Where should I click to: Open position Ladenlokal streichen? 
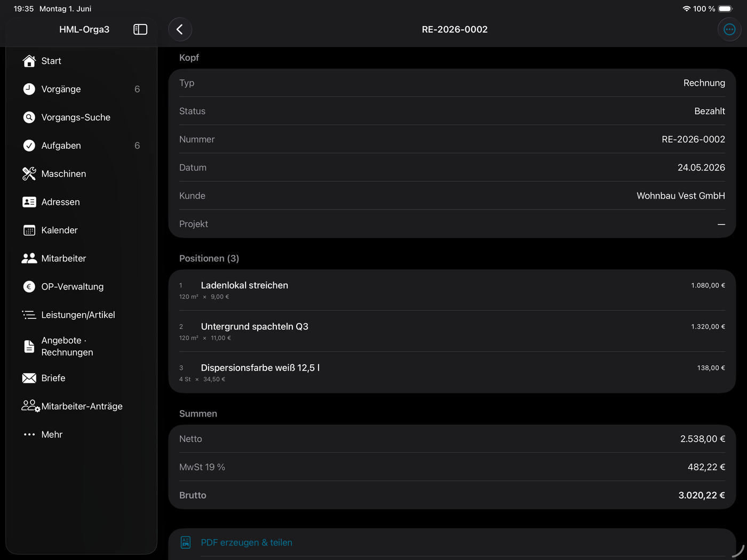tap(452, 290)
